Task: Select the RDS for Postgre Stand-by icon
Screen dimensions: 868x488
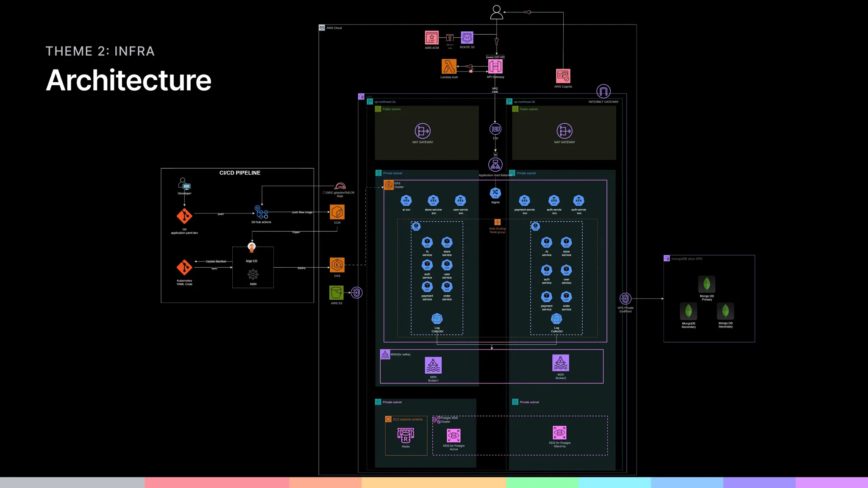Action: click(x=559, y=433)
